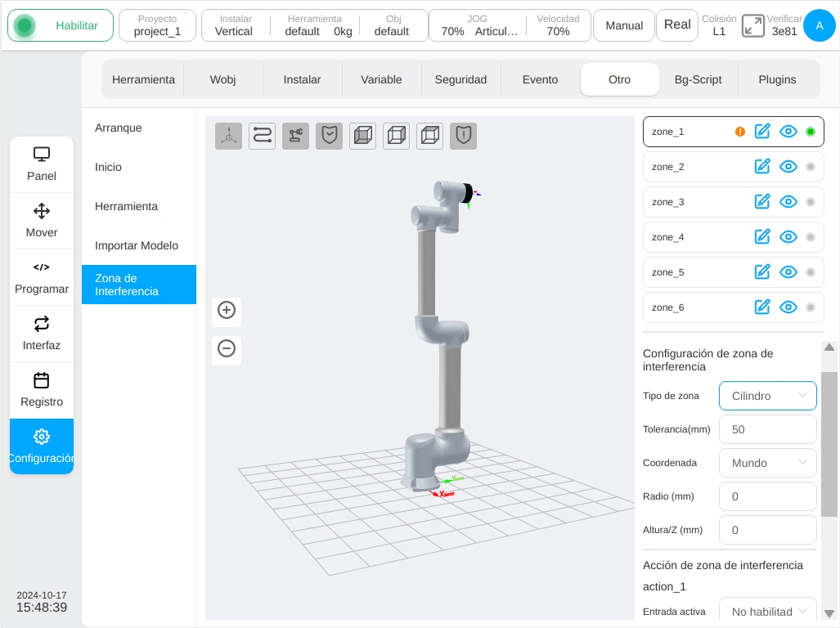The height and width of the screenshot is (628, 840).
Task: Edit zone_3 with pencil icon
Action: point(762,202)
